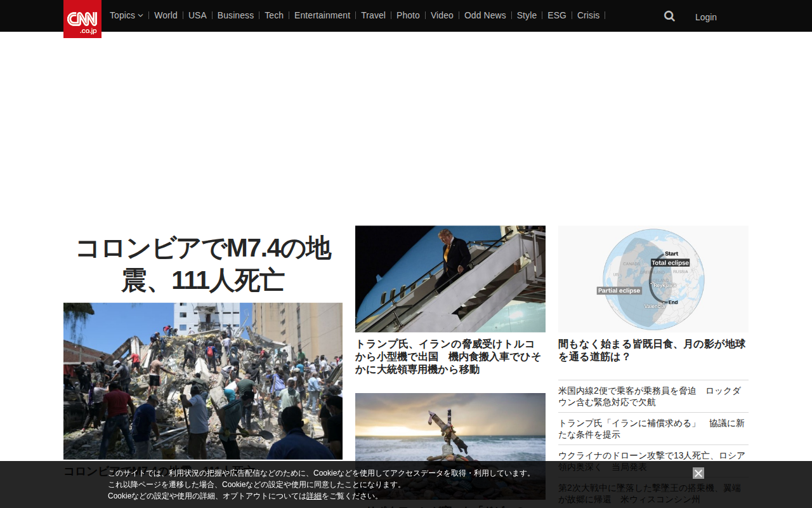
Task: Expand the Topics dropdown menu
Action: point(126,15)
